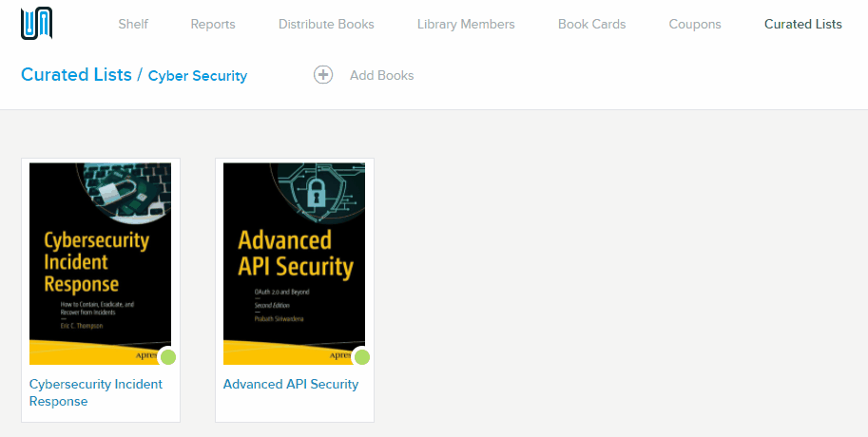Open the Coupons page
Screen dimensions: 868x437
[695, 25]
